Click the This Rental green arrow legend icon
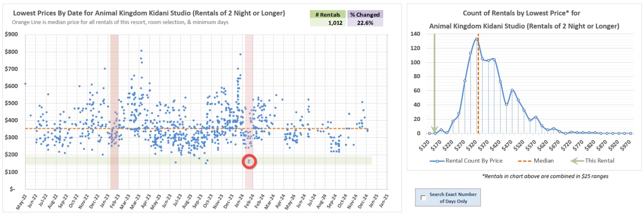The height and width of the screenshot is (214, 644). click(577, 161)
